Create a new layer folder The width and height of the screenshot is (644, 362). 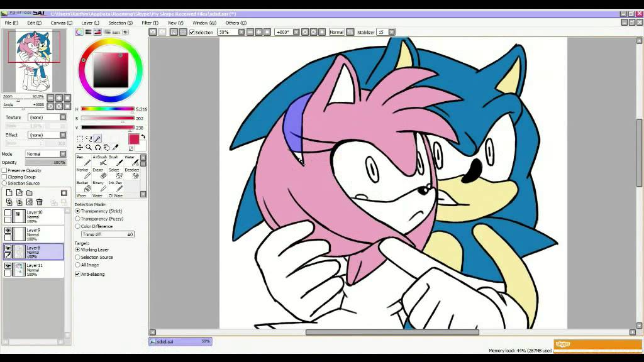coord(30,192)
